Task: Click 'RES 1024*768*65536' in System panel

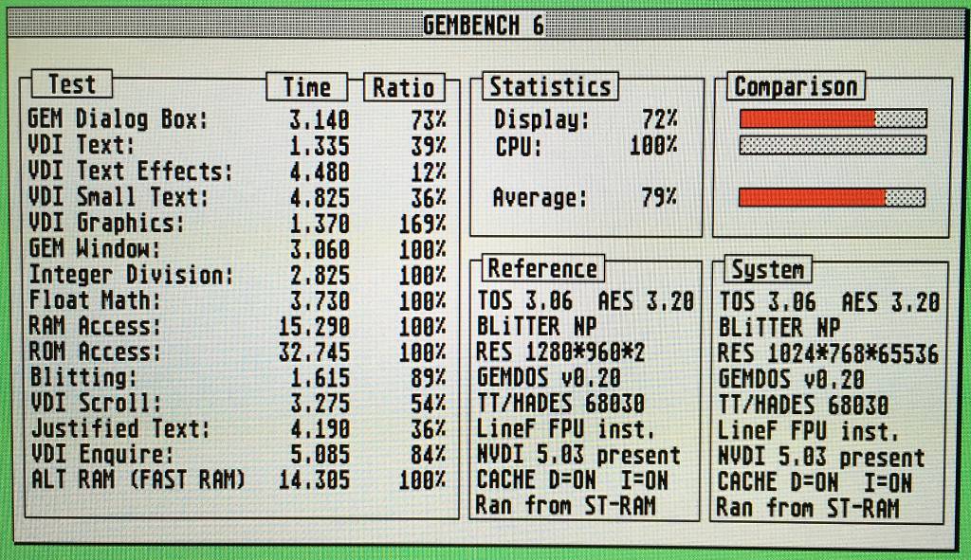Action: (828, 354)
